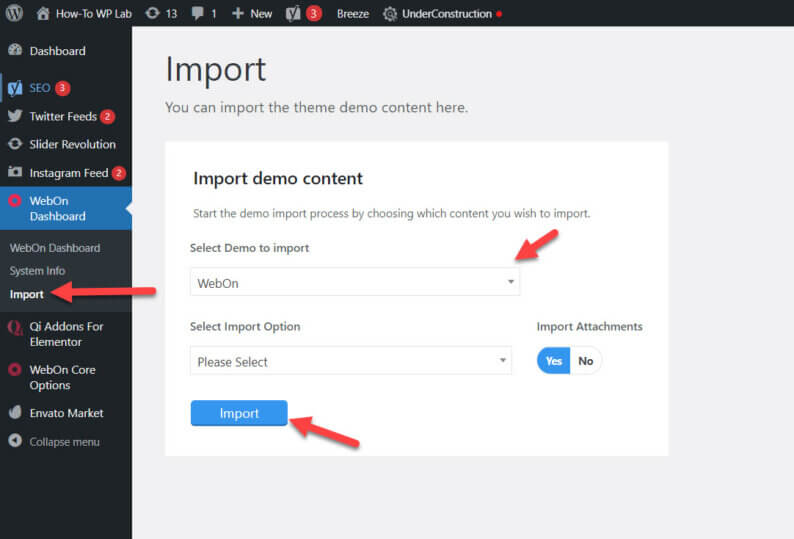The image size is (794, 539).
Task: Click the UnderConstruction gear icon
Action: 389,14
